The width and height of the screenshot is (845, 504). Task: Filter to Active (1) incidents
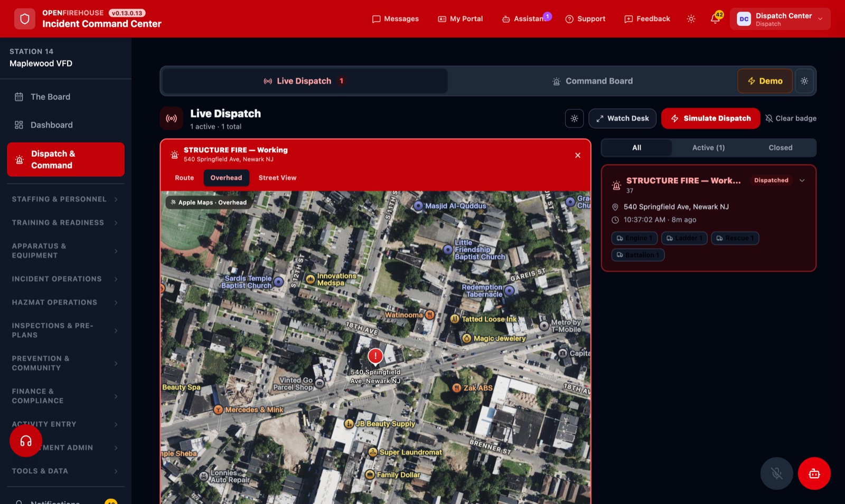[x=708, y=148]
